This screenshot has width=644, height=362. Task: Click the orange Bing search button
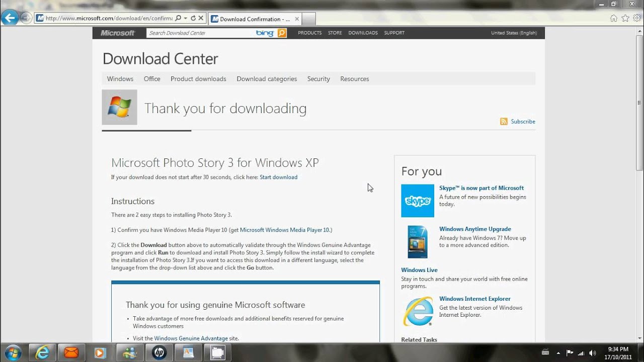pos(282,33)
